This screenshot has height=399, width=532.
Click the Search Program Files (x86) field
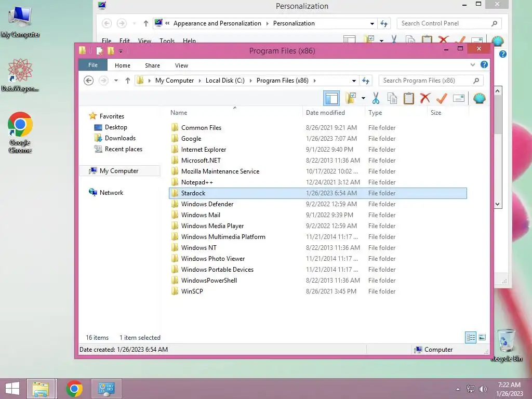(x=431, y=81)
